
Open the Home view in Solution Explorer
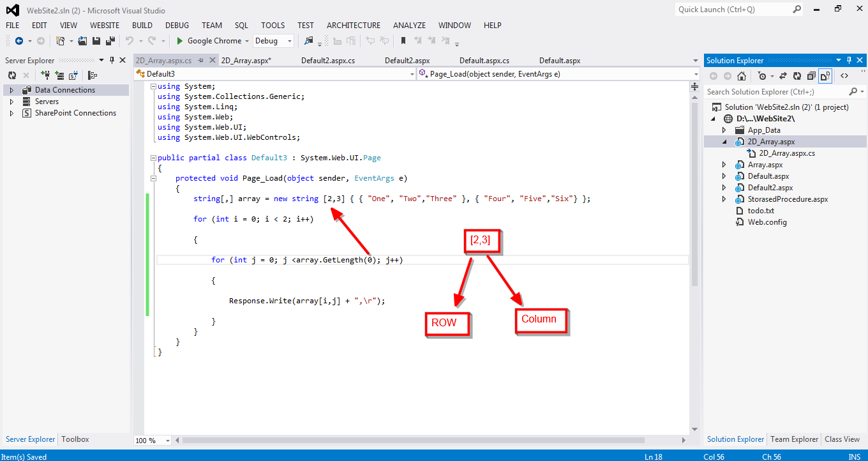[742, 75]
